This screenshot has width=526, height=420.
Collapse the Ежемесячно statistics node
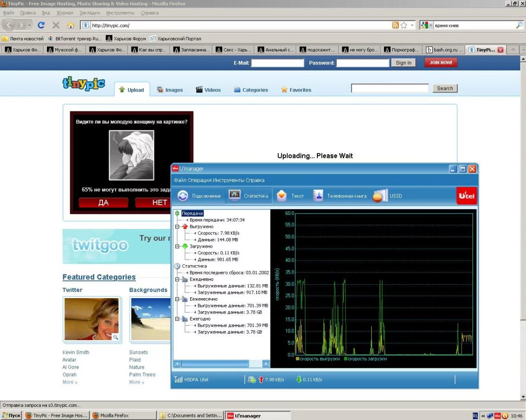[x=177, y=299]
